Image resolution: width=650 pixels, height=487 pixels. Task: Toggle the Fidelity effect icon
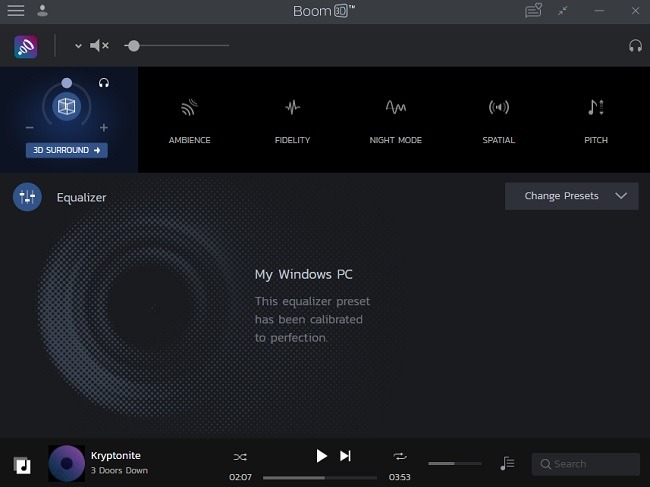click(293, 107)
